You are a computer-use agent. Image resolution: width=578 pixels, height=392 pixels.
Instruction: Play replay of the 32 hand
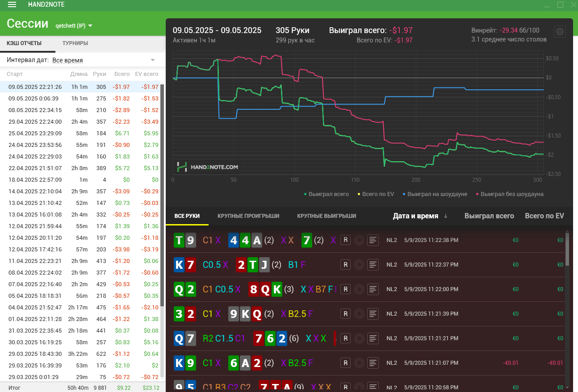(x=359, y=314)
